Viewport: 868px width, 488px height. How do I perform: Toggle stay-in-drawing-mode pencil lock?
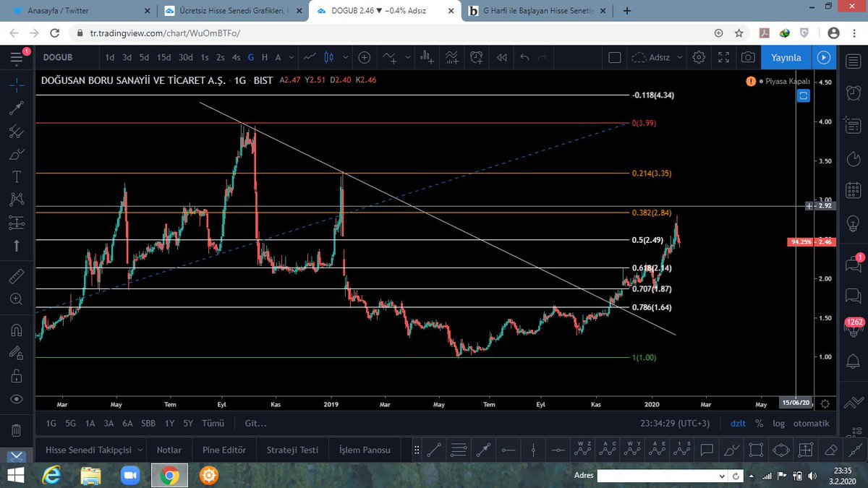click(16, 353)
